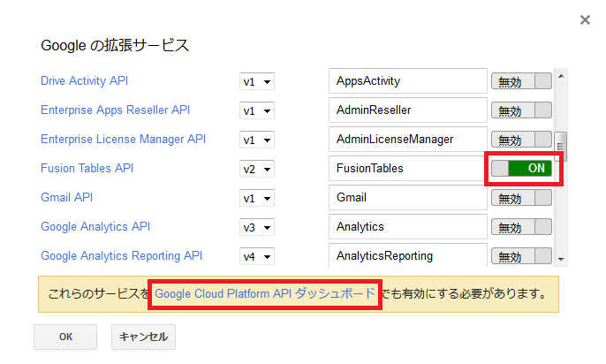Enable the AdminReseller service toggle
Viewport: 606px width, 364px height.
click(521, 110)
